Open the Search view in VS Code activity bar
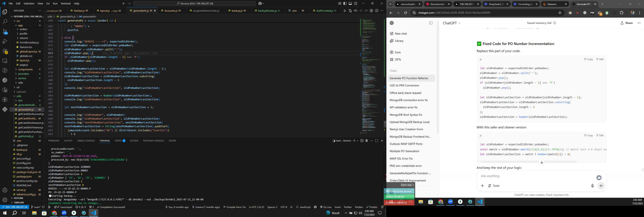The height and width of the screenshot is (217, 644). tap(5, 22)
